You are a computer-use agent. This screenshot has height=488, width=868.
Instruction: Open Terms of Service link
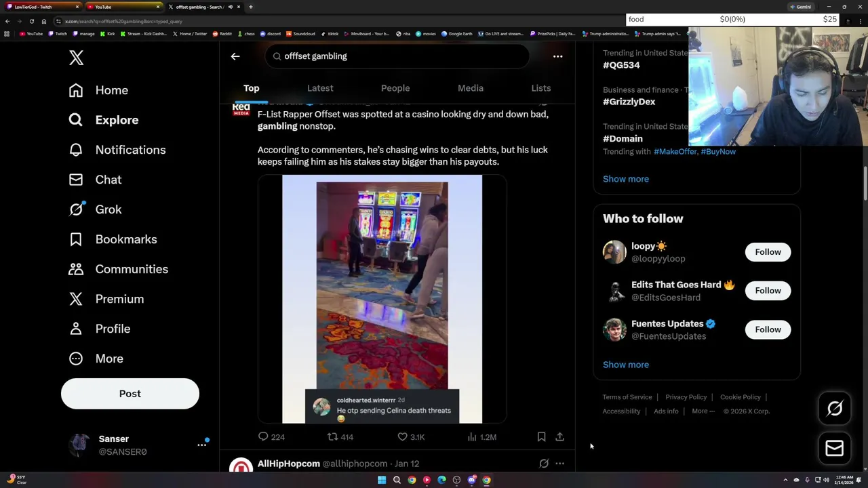coord(627,397)
